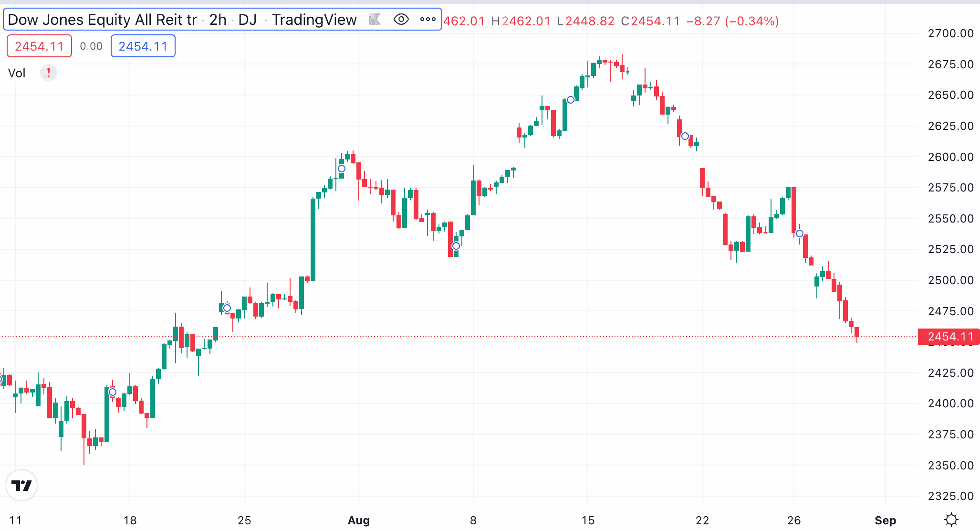Click the 2650.00 price scale label
The height and width of the screenshot is (531, 980).
tap(951, 95)
